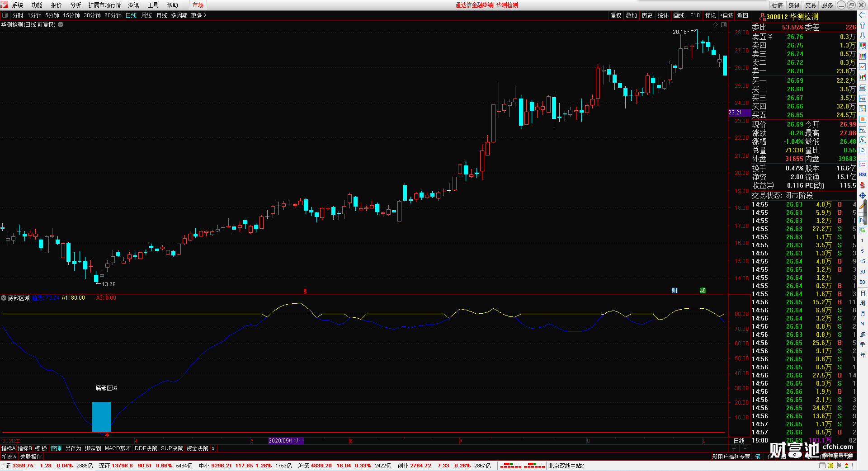The width and height of the screenshot is (868, 471).
Task: Expand the 扩展∧ panel
Action: point(9,457)
